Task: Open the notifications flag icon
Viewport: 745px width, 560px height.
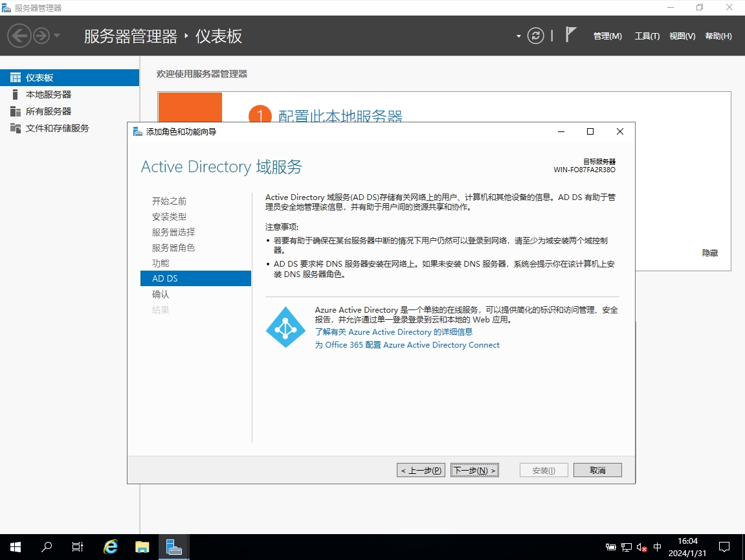Action: (x=570, y=35)
